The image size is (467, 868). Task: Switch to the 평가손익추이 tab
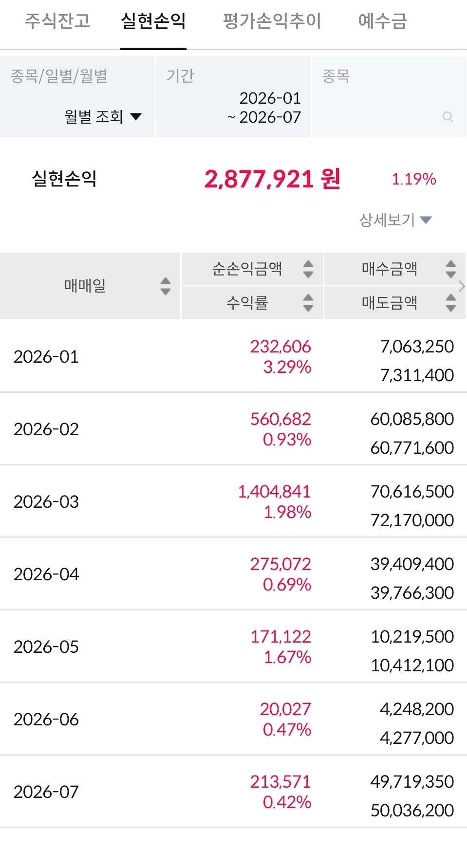(x=272, y=21)
